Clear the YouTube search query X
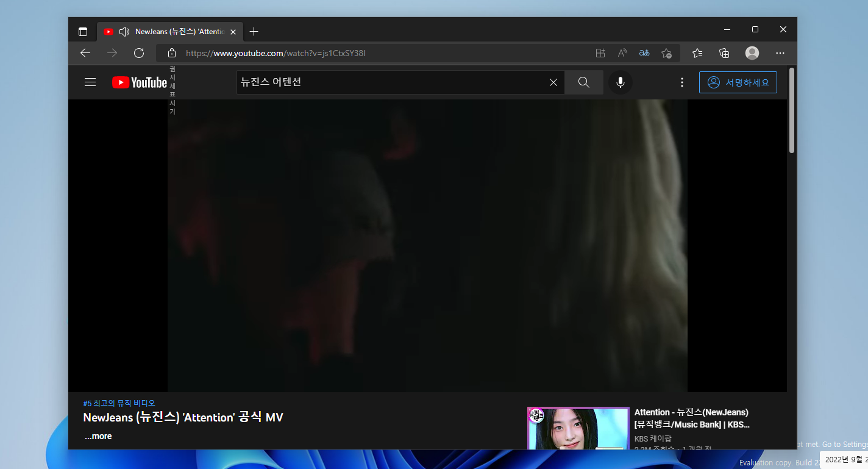This screenshot has width=868, height=469. tap(553, 82)
